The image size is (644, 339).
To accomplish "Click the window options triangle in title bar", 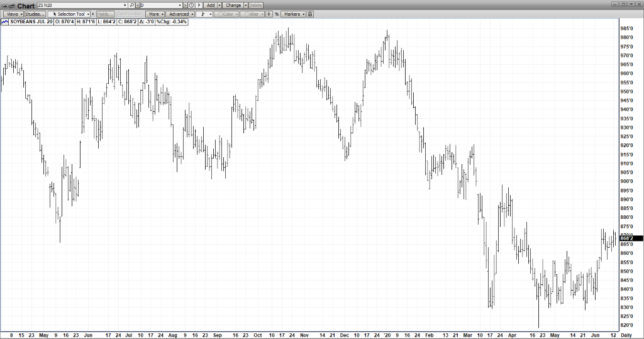I will click(x=631, y=4).
